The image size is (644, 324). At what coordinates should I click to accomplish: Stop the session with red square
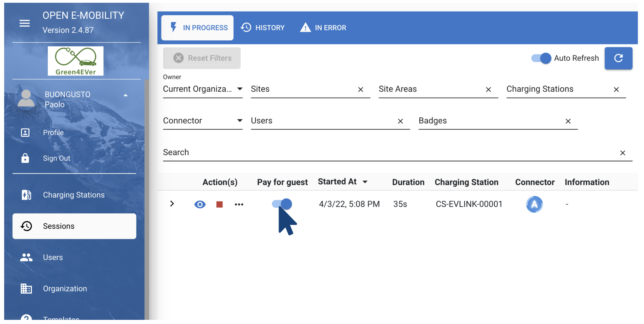tap(219, 205)
